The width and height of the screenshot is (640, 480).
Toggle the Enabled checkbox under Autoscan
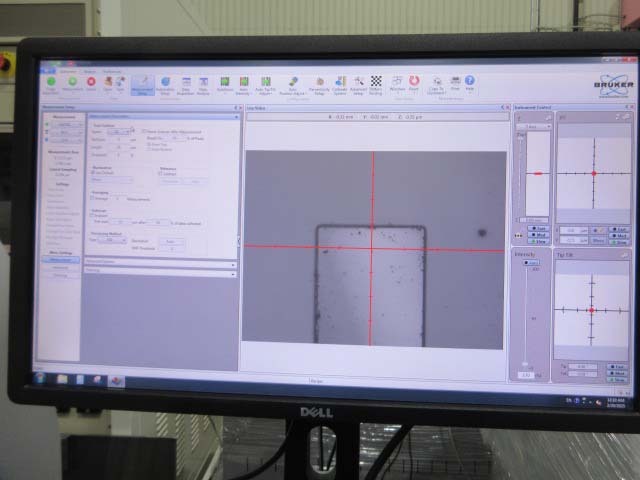click(x=92, y=215)
